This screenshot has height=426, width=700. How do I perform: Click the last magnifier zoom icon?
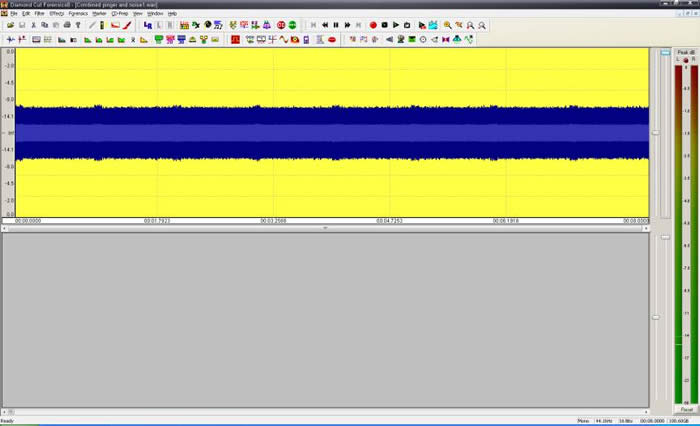click(x=482, y=25)
